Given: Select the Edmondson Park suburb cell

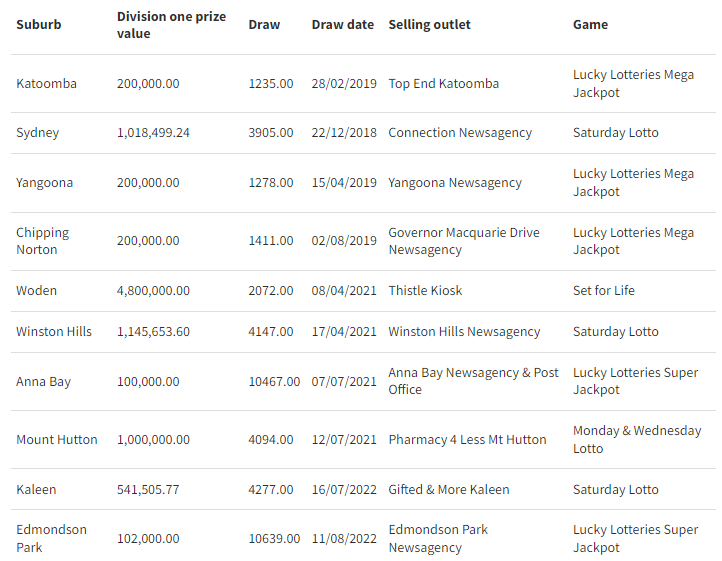Looking at the screenshot, I should (x=51, y=538).
